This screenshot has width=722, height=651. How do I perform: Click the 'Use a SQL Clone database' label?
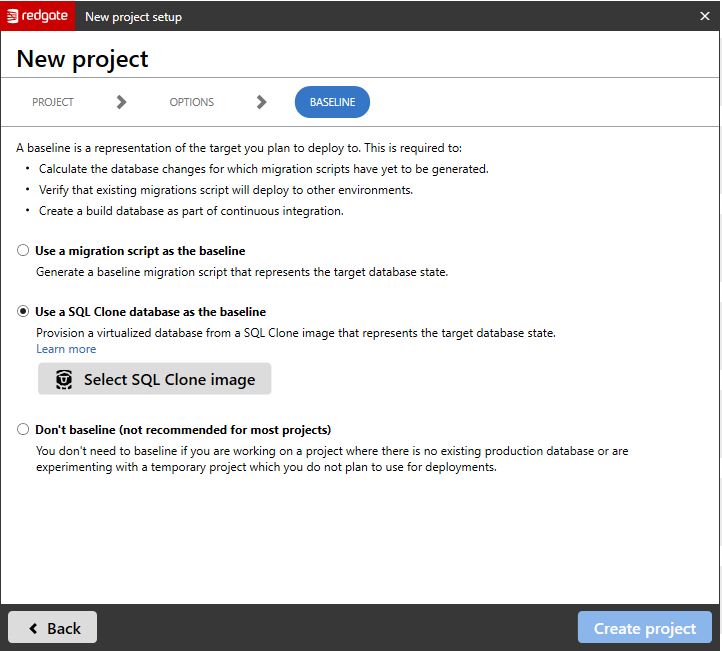coord(150,312)
